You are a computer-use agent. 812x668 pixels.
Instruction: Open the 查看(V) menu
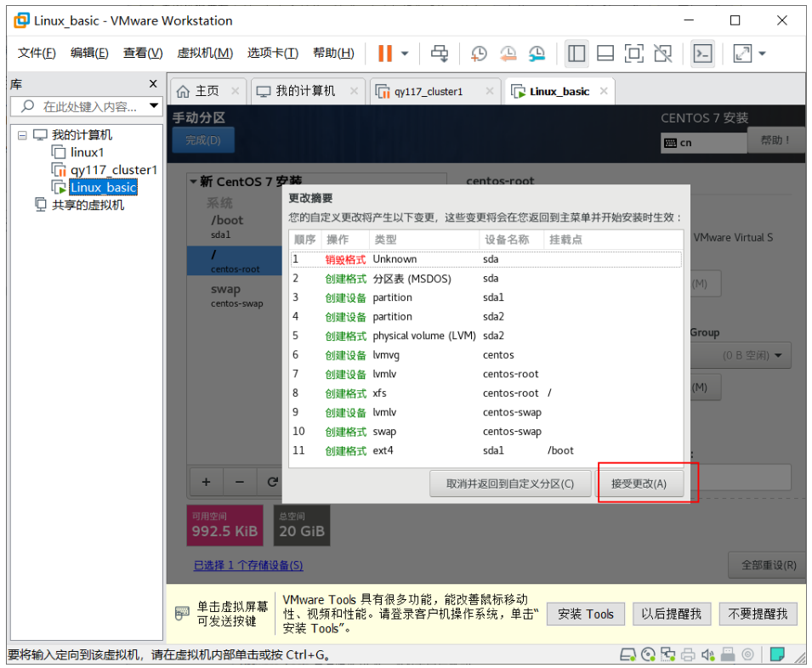tap(142, 53)
